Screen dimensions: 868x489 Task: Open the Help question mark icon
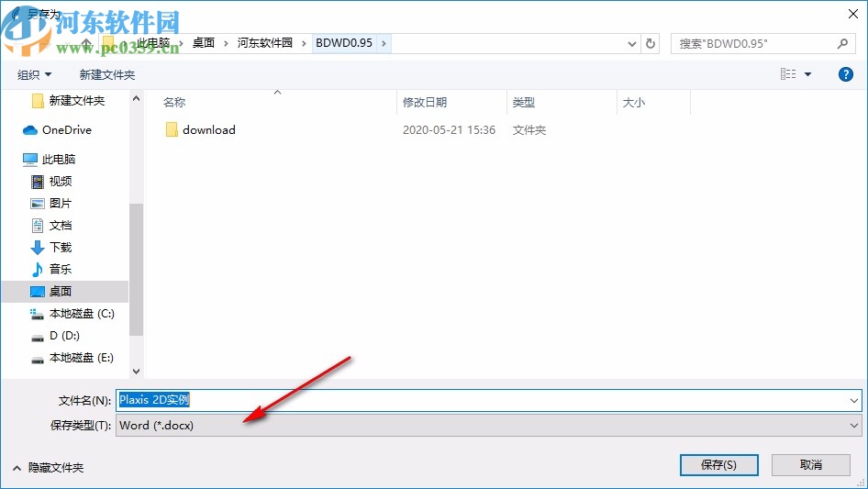845,74
